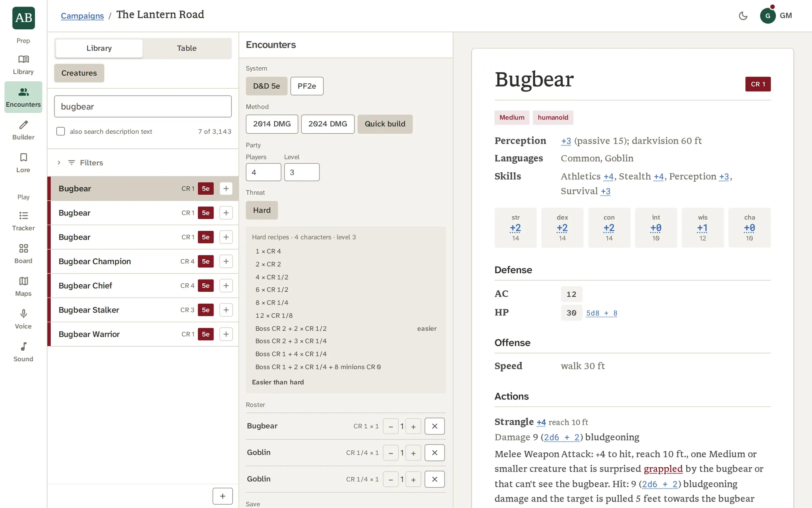Open the Library sidebar icon
The height and width of the screenshot is (508, 812).
pos(23,65)
